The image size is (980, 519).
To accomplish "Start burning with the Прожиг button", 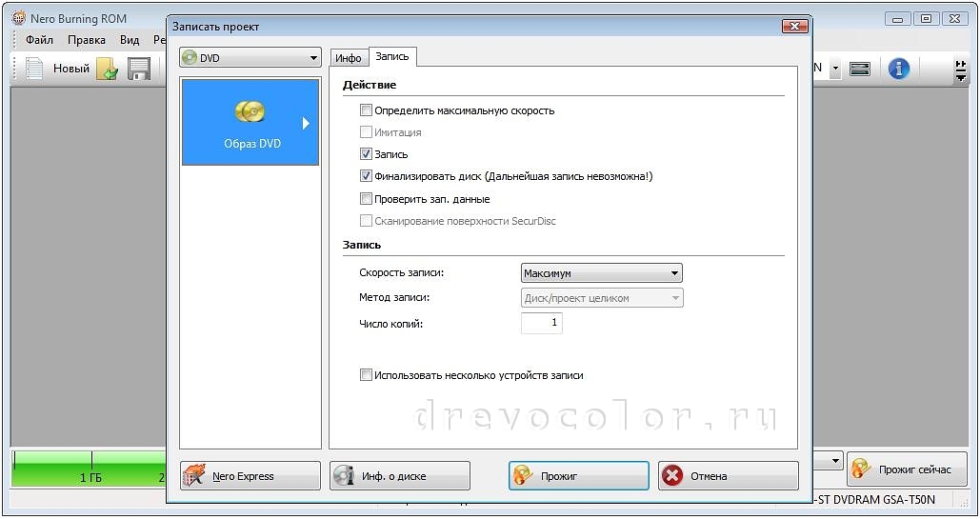I will tap(579, 476).
